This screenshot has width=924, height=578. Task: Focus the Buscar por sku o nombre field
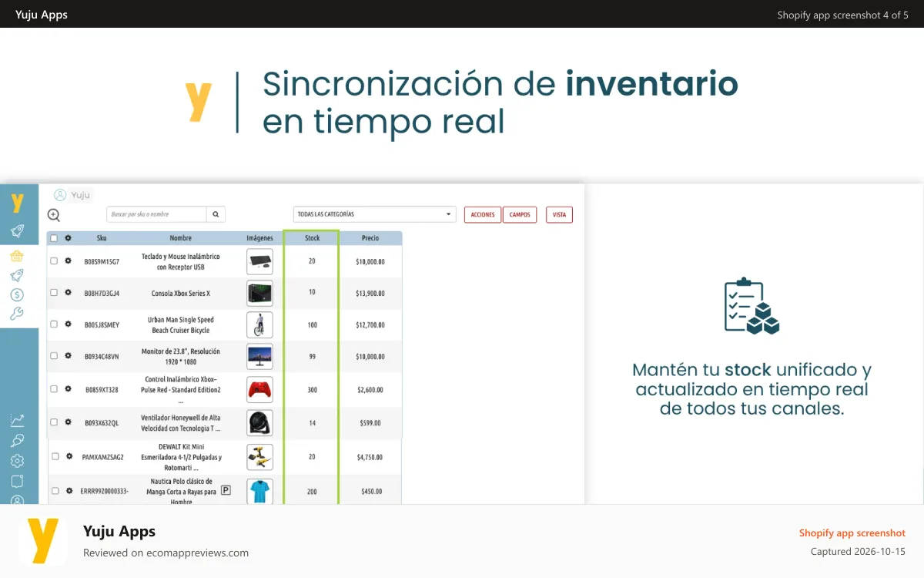click(x=156, y=214)
